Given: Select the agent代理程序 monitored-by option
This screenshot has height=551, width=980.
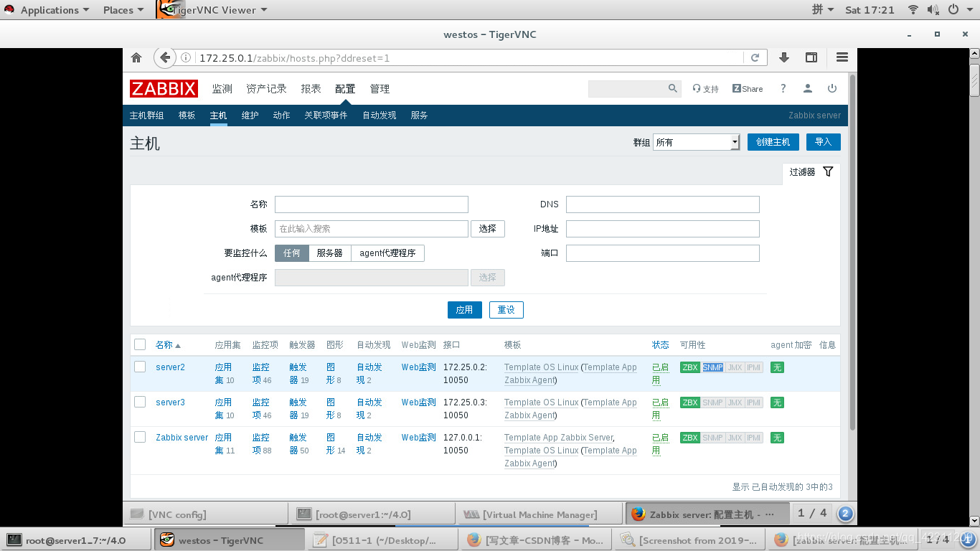Looking at the screenshot, I should (387, 253).
